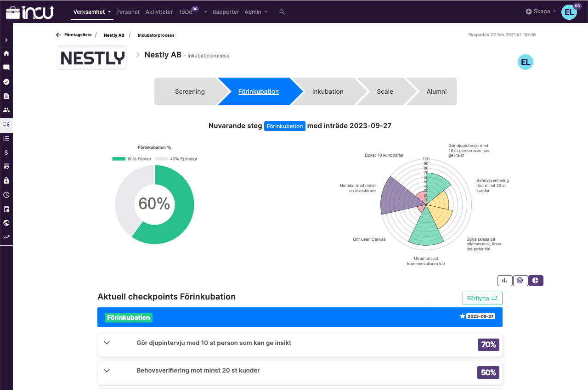
Task: Open the Rapporter menu
Action: click(x=226, y=12)
